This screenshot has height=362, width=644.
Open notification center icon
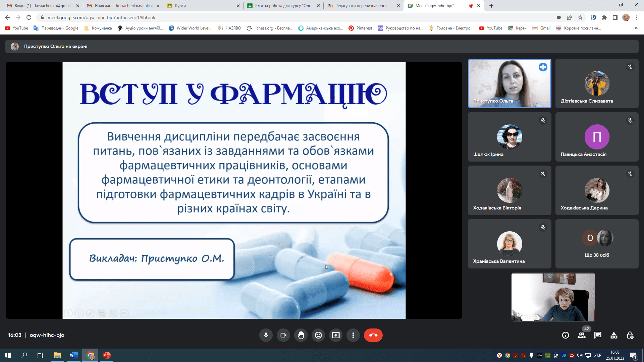tap(634, 355)
